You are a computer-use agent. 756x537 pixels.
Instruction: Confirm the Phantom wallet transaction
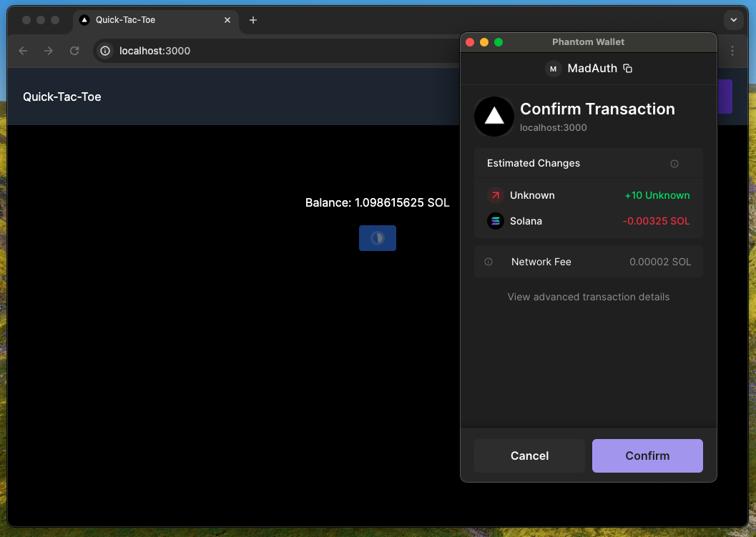tap(647, 455)
